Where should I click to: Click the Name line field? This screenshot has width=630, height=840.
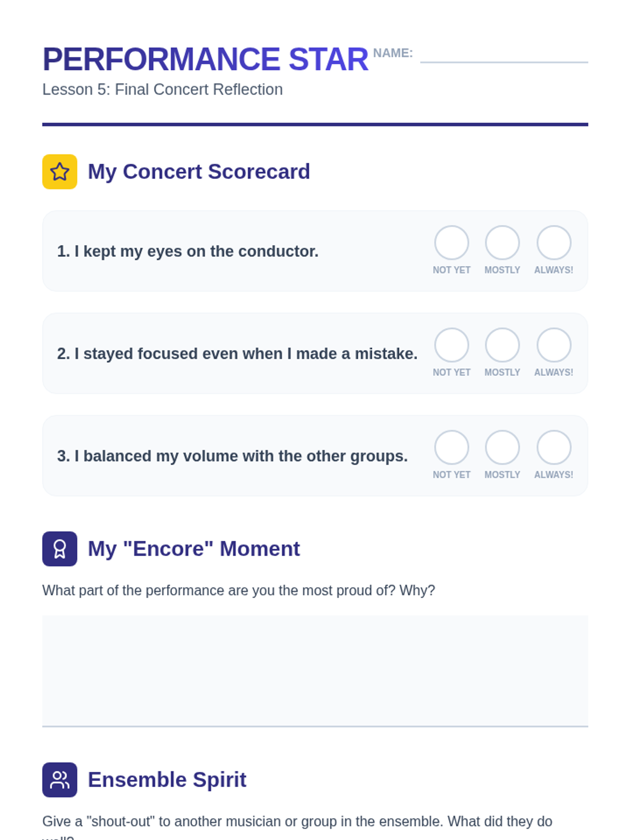[x=503, y=56]
